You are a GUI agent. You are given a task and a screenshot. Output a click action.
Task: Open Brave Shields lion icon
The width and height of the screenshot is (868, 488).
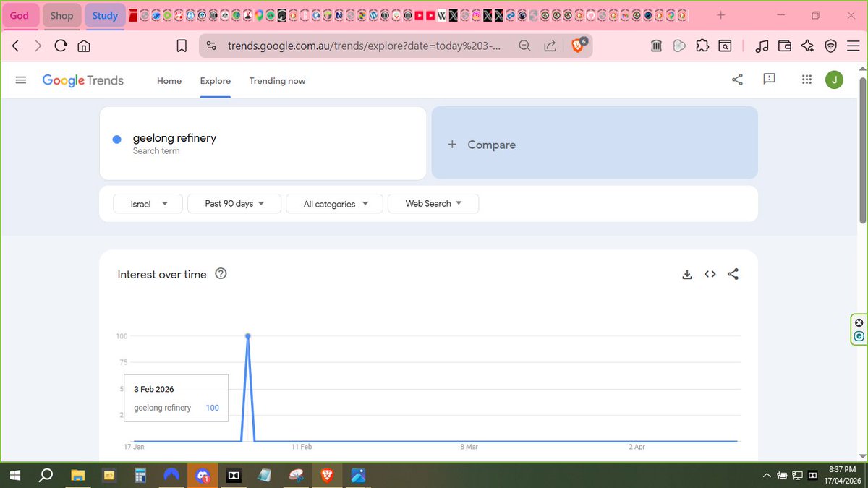point(578,46)
